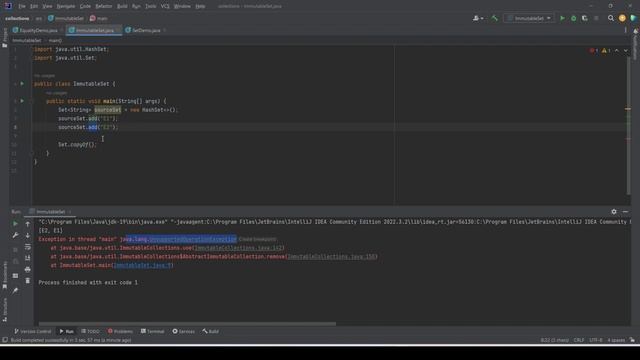Click the Stop square in top toolbar
This screenshot has width=640, height=360.
(596, 18)
